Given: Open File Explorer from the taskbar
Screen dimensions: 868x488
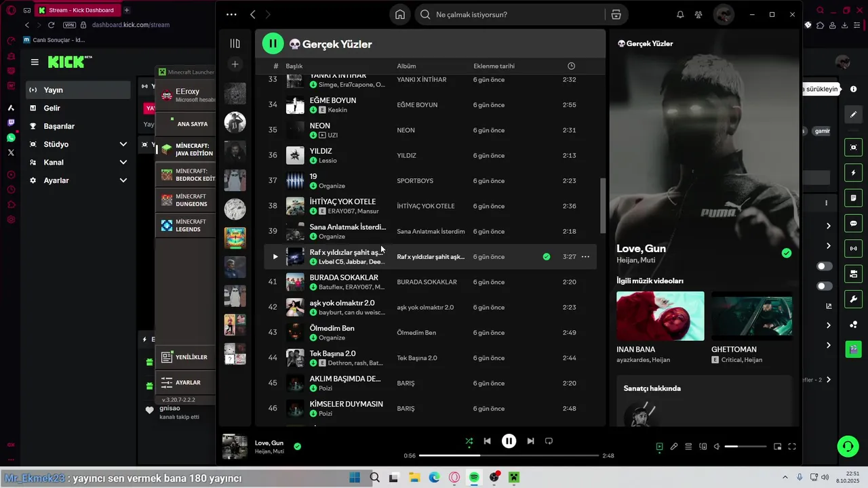Looking at the screenshot, I should (414, 478).
